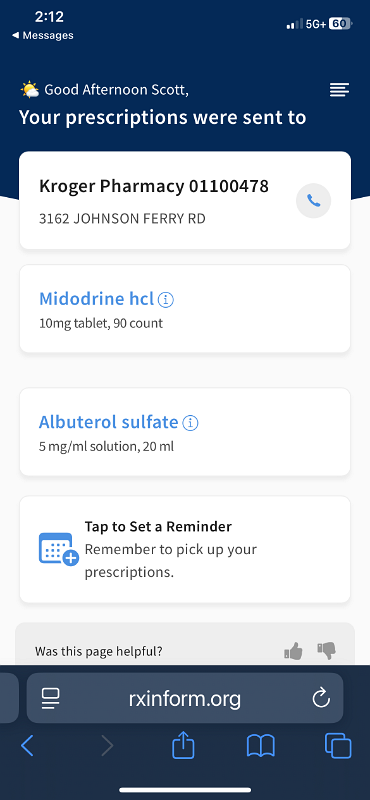Select the Kroger Pharmacy 01100478 card
The image size is (370, 800).
click(x=185, y=200)
